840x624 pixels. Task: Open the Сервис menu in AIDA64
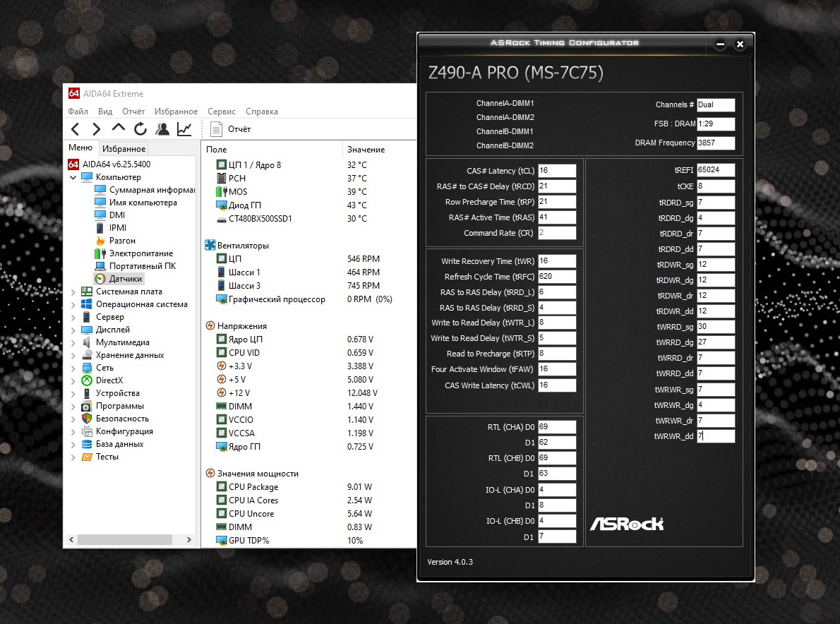(221, 112)
